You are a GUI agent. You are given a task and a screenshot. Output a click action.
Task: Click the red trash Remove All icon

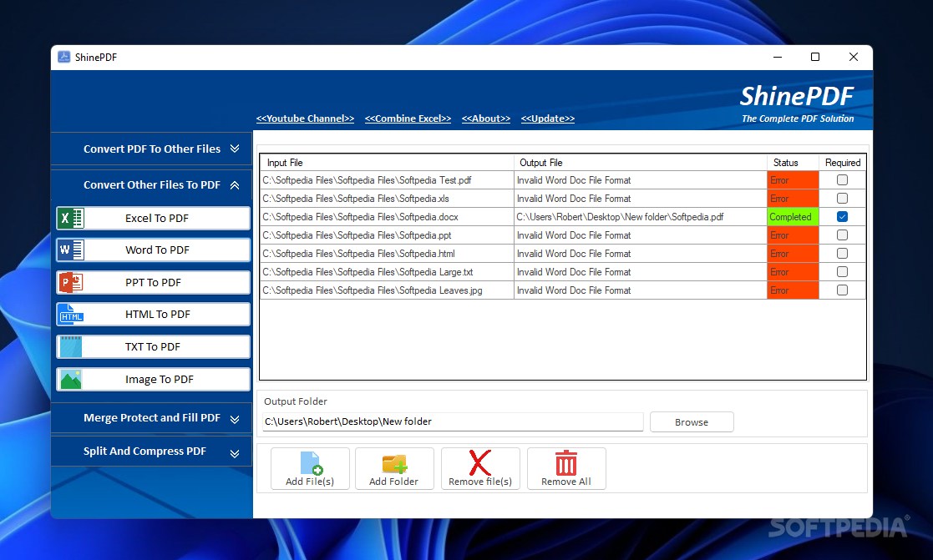[x=565, y=462]
